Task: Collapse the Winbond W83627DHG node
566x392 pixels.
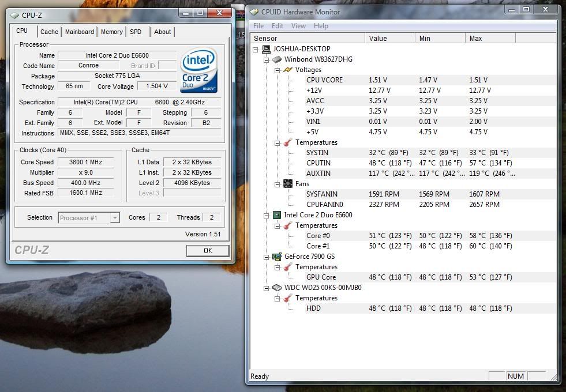Action: [267, 60]
